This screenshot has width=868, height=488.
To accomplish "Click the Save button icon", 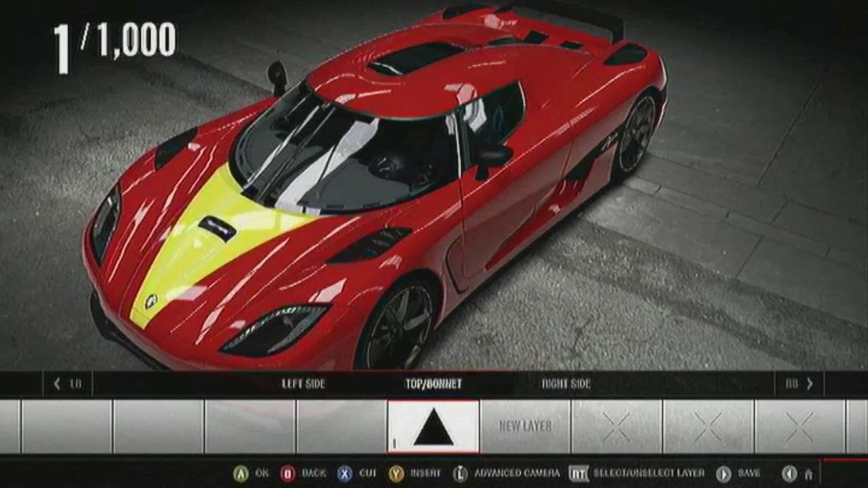I will tap(724, 474).
